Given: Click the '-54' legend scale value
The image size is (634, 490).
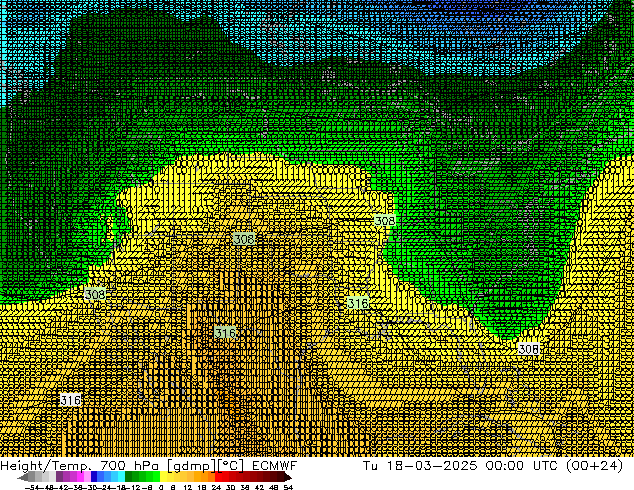Looking at the screenshot, I should 32,487.
